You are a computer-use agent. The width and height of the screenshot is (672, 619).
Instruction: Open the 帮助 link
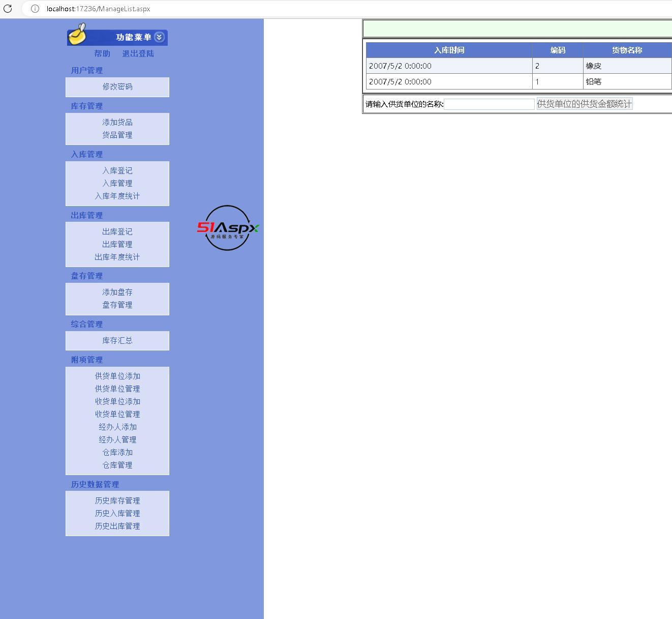(x=102, y=53)
